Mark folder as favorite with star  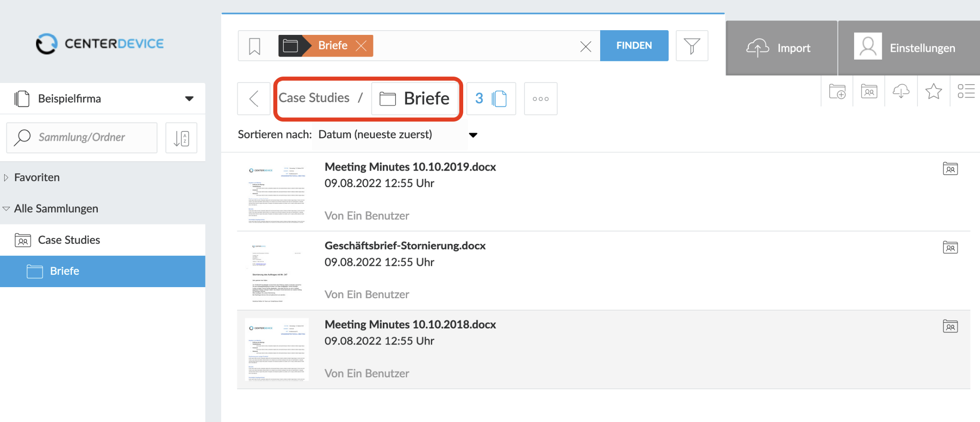[x=933, y=91]
